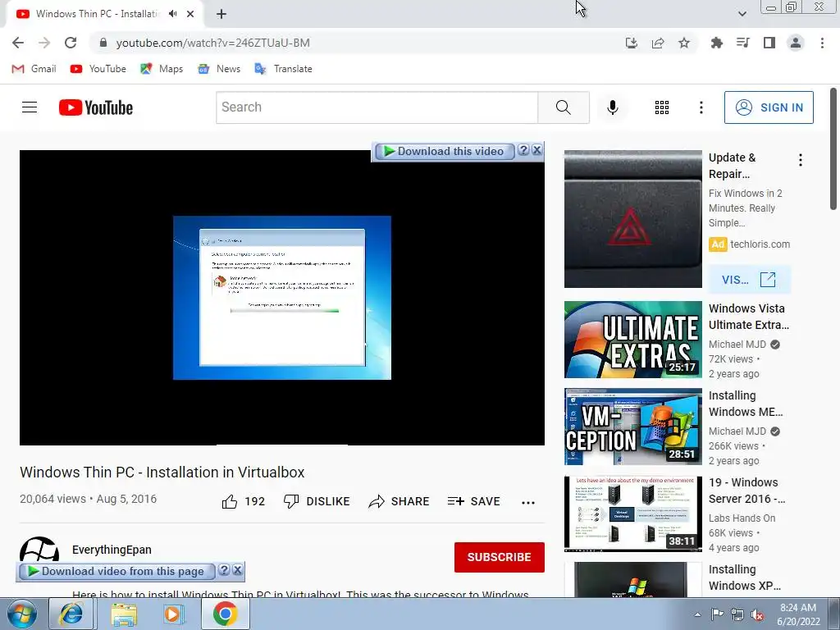
Task: Click the SUBSCRIBE button
Action: click(x=500, y=557)
